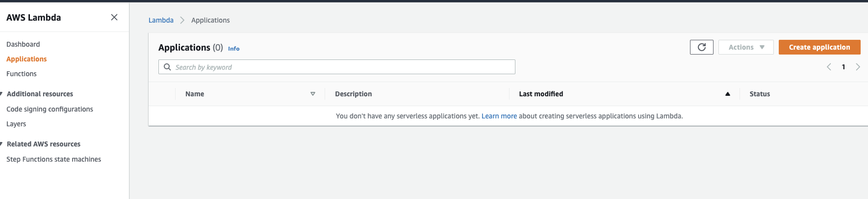868x199 pixels.
Task: Follow the Learn more link
Action: (x=499, y=116)
